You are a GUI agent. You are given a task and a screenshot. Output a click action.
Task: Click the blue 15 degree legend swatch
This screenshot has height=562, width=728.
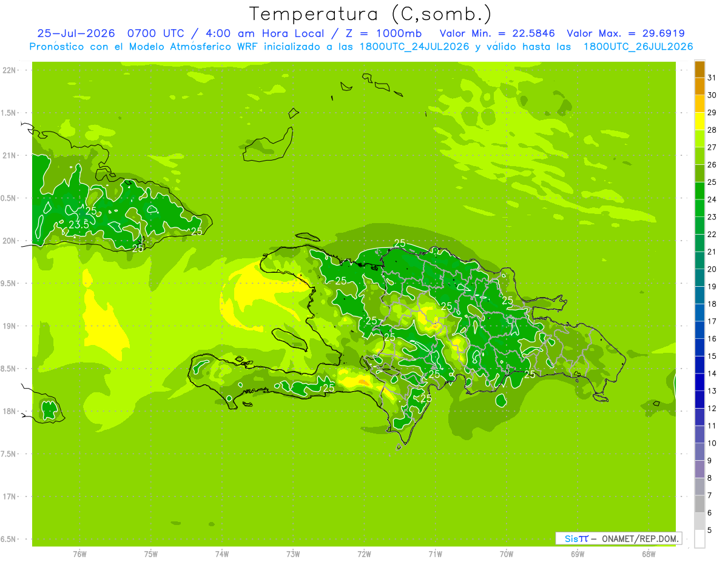699,347
